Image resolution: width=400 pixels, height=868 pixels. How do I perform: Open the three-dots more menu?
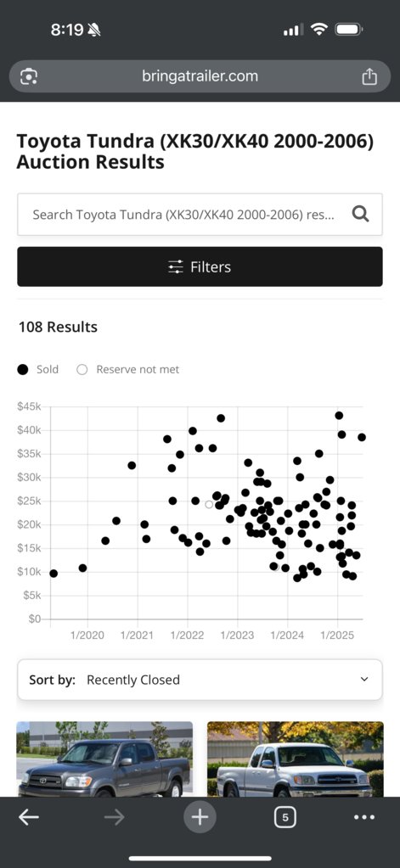click(364, 817)
